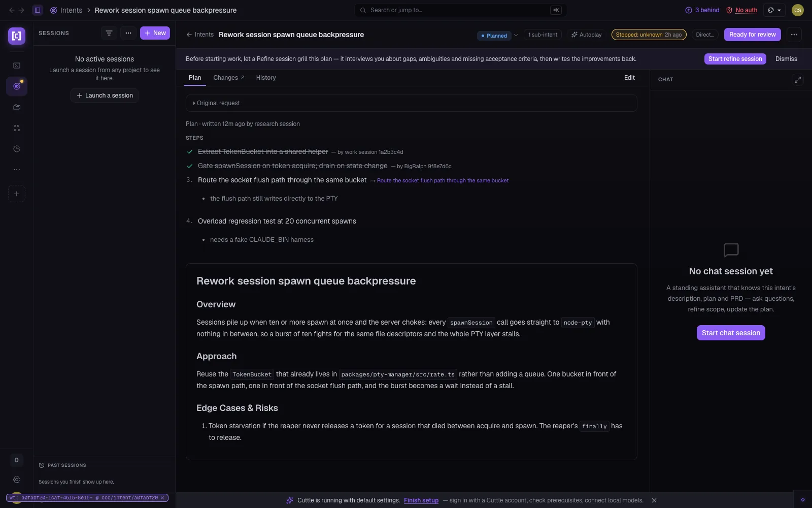Dismiss the refine session banner
Image resolution: width=812 pixels, height=508 pixels.
[786, 59]
